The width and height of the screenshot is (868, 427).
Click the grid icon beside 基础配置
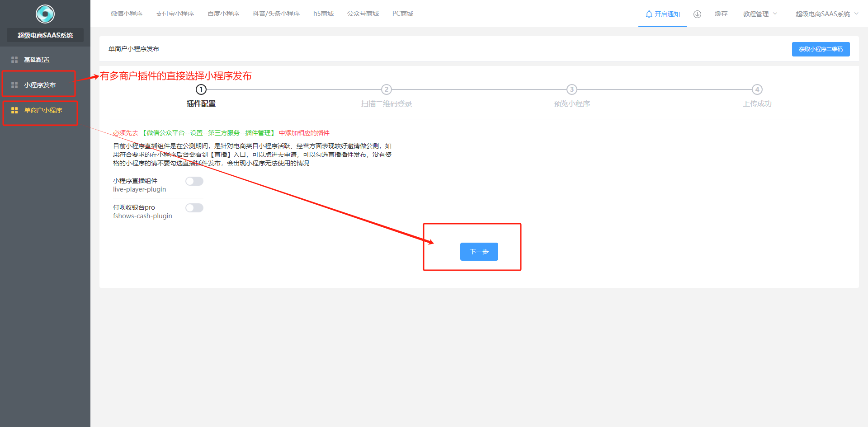[x=14, y=60]
